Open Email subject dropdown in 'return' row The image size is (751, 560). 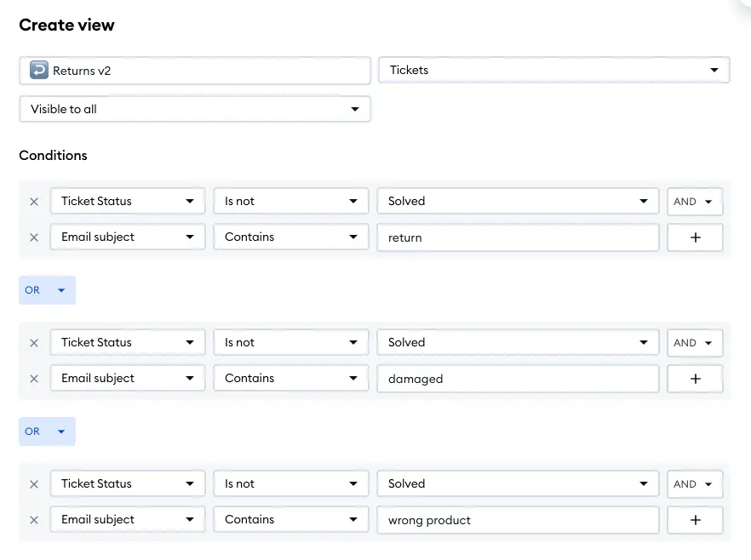[x=128, y=237]
